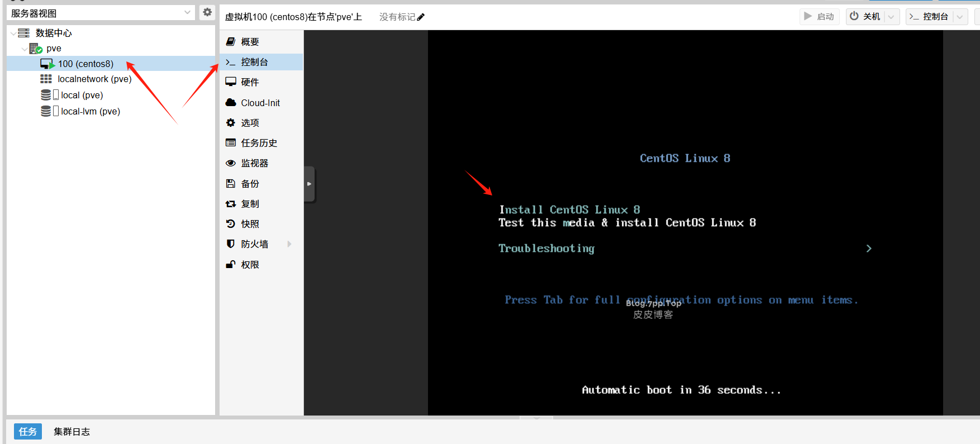Open the Permissions (权限) section
The width and height of the screenshot is (980, 444).
[x=249, y=265]
